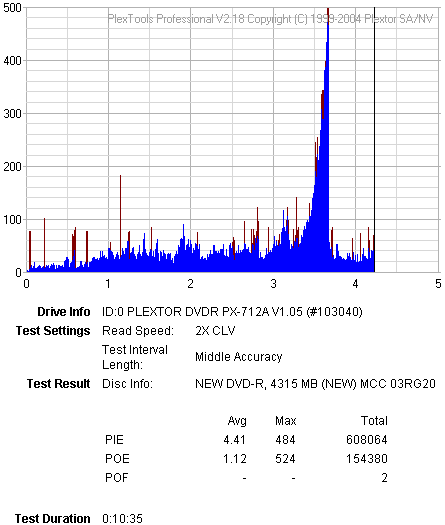Select the Read Speed 2X CLV value
This screenshot has height=525, width=445.
click(215, 331)
